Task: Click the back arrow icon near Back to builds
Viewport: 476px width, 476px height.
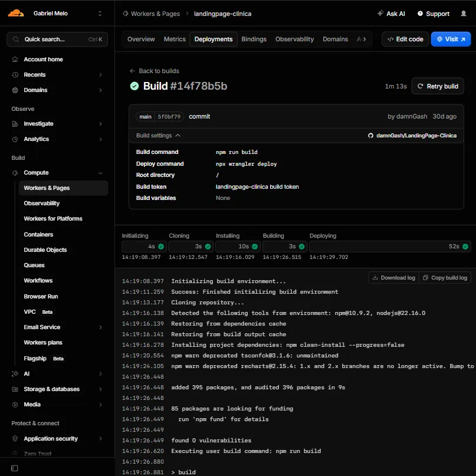Action: click(132, 71)
